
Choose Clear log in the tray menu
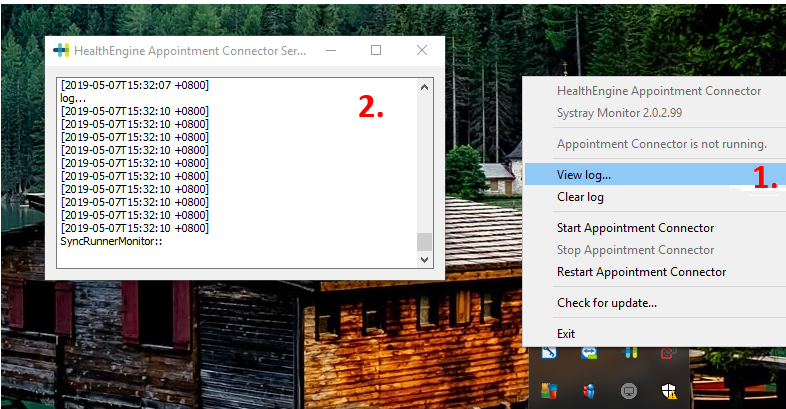coord(580,197)
